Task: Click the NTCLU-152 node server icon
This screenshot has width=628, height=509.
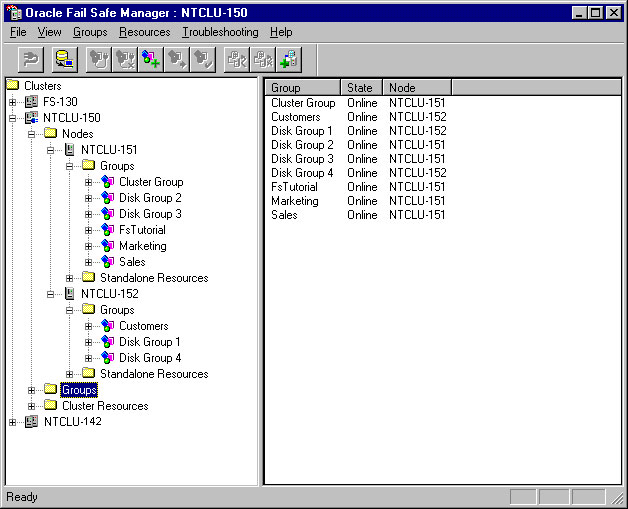Action: (70, 294)
